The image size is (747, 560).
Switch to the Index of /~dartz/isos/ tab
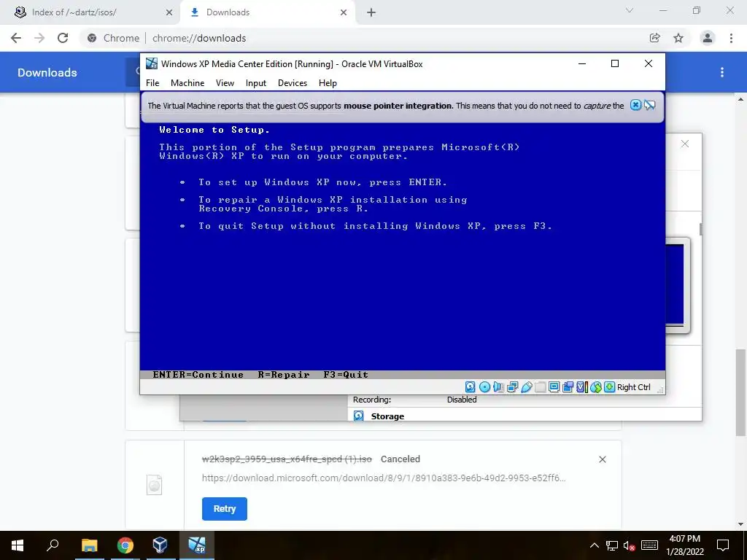coord(74,12)
